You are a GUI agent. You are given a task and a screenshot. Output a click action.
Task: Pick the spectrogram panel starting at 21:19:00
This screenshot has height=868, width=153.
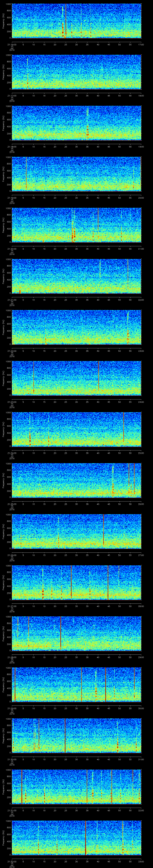[76, 174]
